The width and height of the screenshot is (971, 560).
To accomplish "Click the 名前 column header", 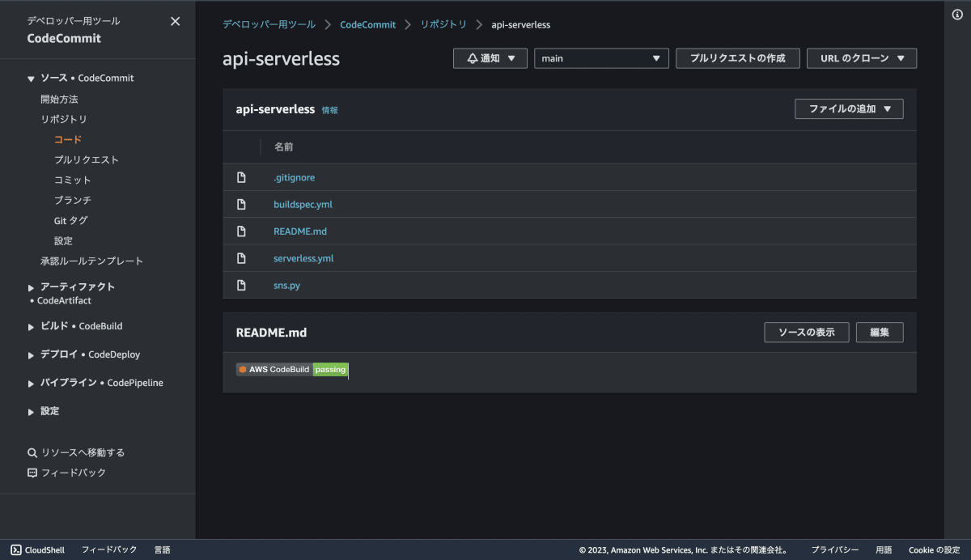I will pos(283,147).
